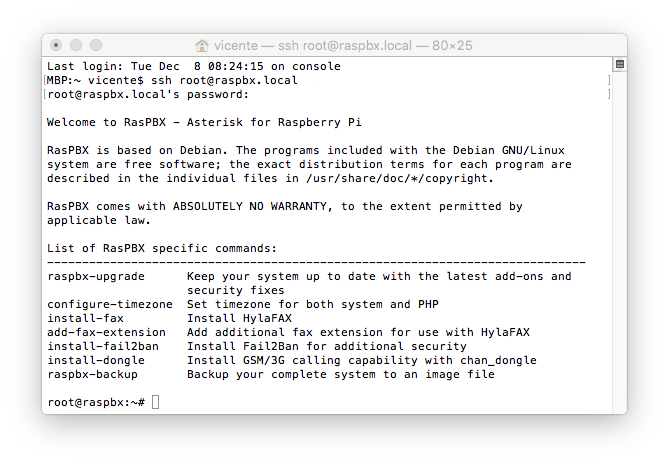Click the split pane icon at top right
The height and width of the screenshot is (464, 669).
click(620, 64)
